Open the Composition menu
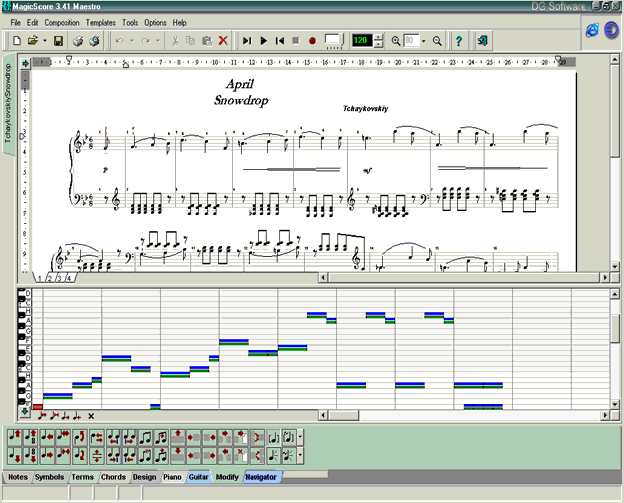624x503 pixels. pos(62,23)
